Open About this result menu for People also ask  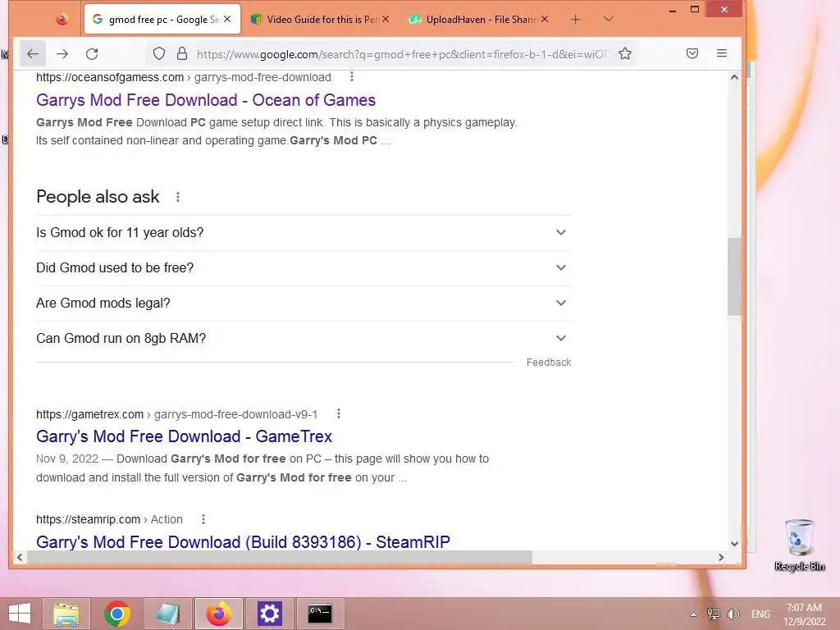(x=178, y=197)
